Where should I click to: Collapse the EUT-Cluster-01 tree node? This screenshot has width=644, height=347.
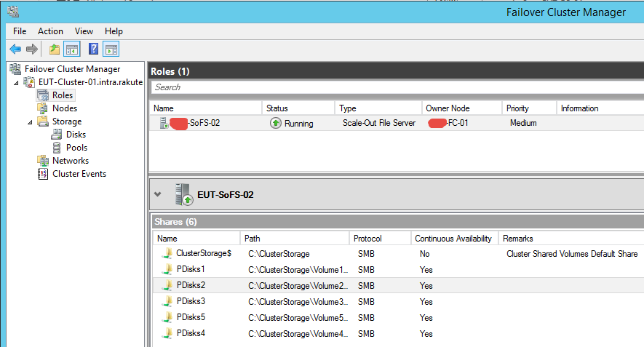(17, 82)
